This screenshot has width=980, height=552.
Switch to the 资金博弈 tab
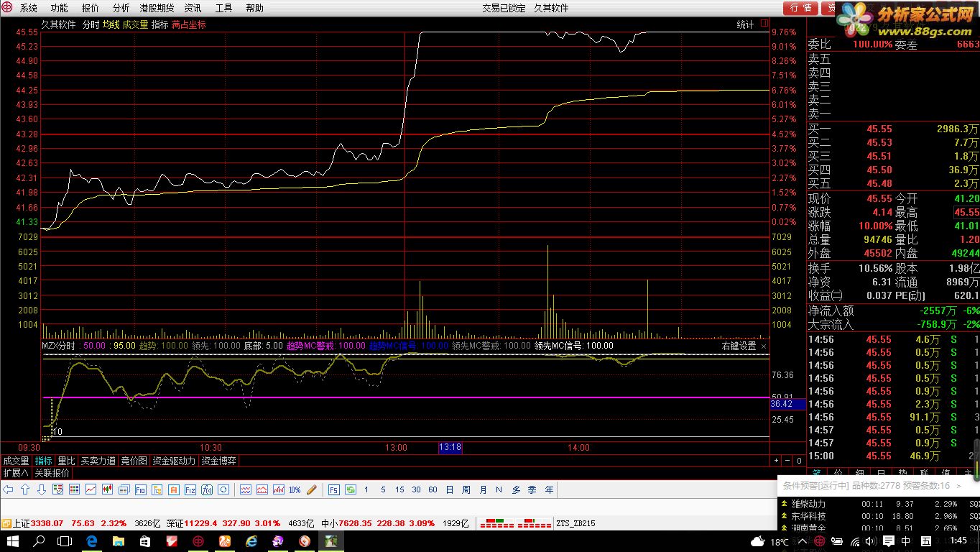pyautogui.click(x=219, y=461)
